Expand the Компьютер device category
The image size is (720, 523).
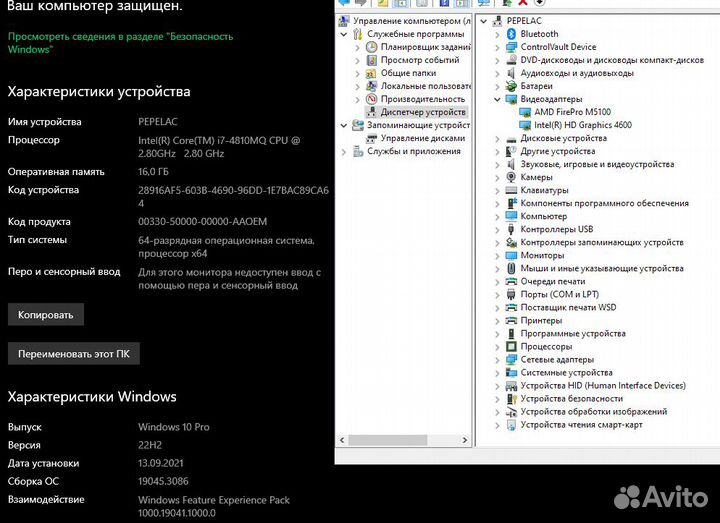pyautogui.click(x=497, y=216)
